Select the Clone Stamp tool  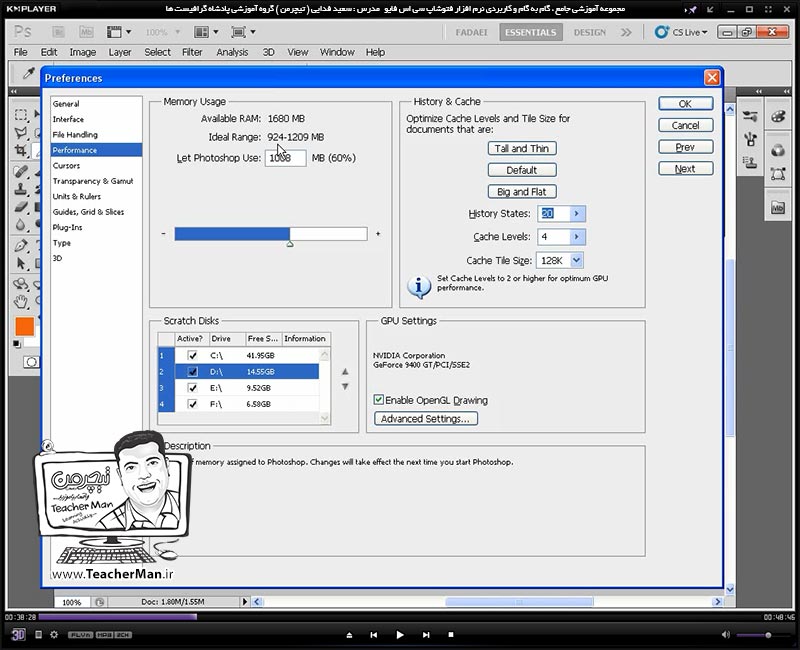tap(21, 189)
